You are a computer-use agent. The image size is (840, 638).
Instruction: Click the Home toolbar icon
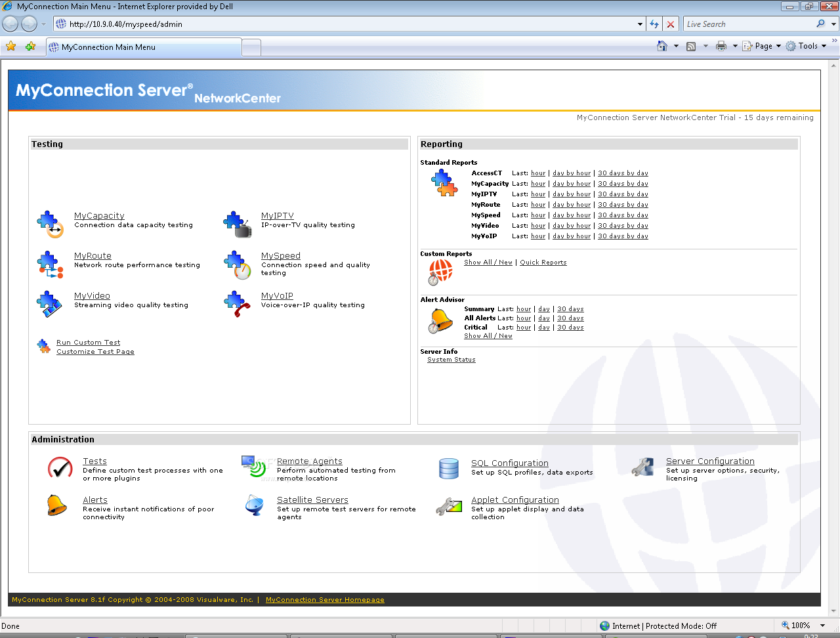tap(662, 46)
